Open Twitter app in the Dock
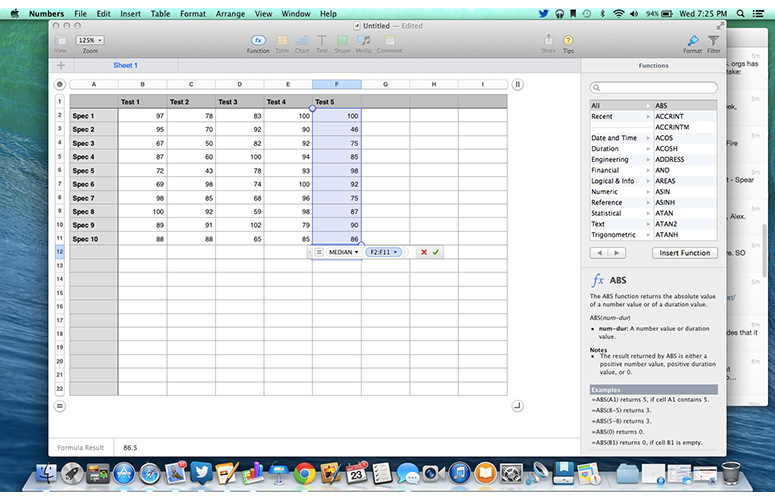 point(201,473)
